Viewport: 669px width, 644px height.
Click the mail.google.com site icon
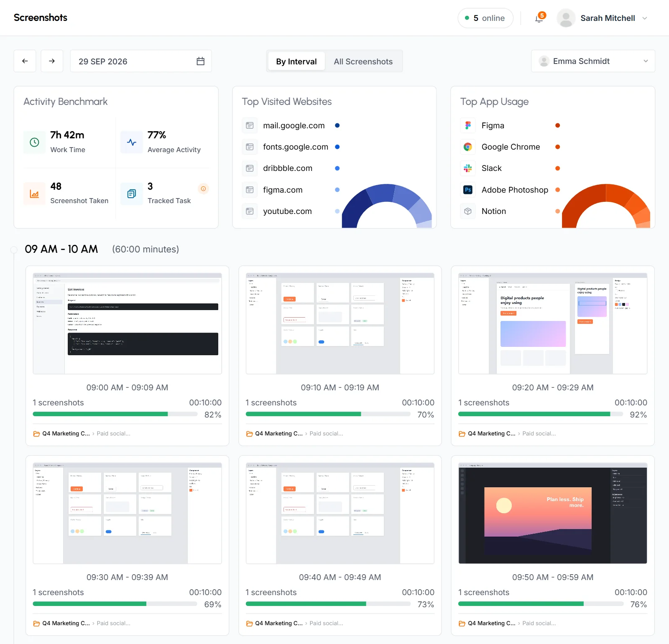[x=250, y=125]
